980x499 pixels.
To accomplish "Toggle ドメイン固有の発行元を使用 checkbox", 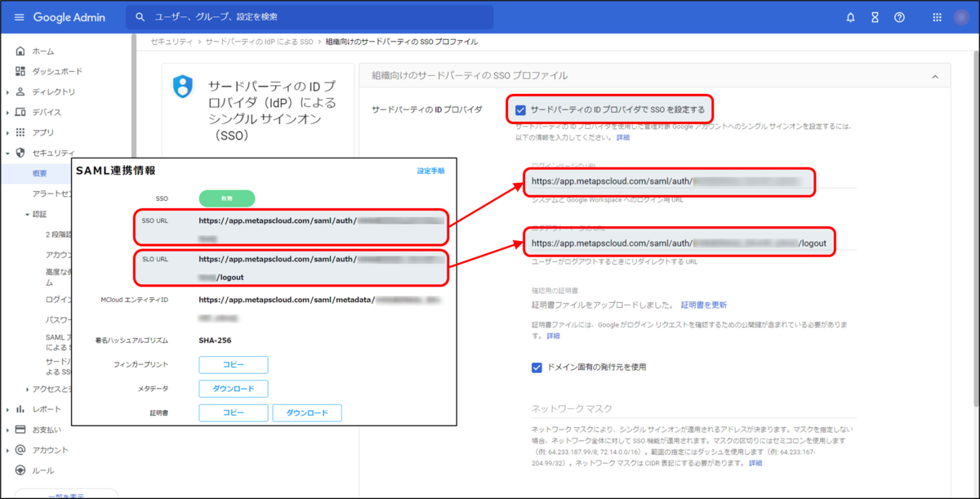I will (537, 368).
